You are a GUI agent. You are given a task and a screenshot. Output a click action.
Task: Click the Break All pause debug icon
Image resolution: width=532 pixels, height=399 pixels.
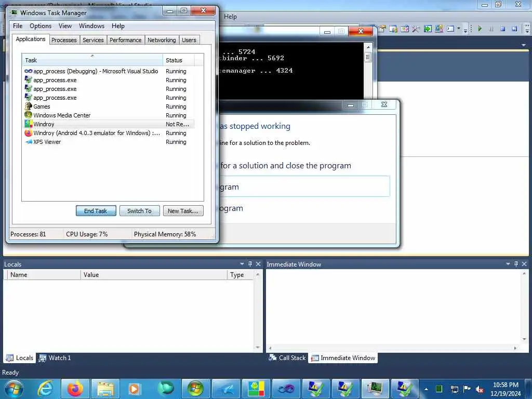point(491,29)
